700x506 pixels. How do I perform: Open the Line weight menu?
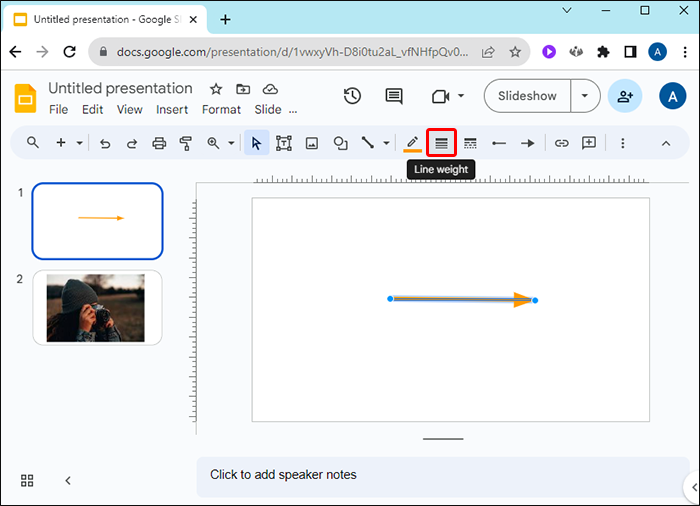[x=441, y=143]
